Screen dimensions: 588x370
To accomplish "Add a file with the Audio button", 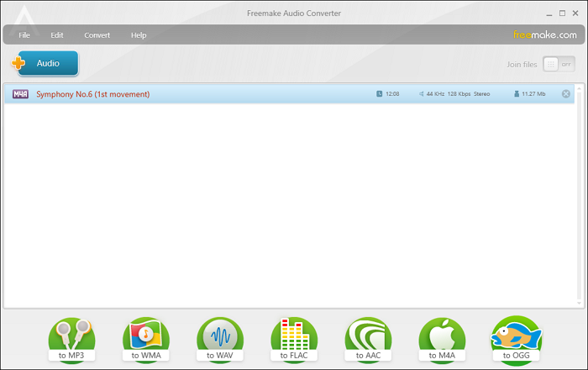I will tap(45, 63).
